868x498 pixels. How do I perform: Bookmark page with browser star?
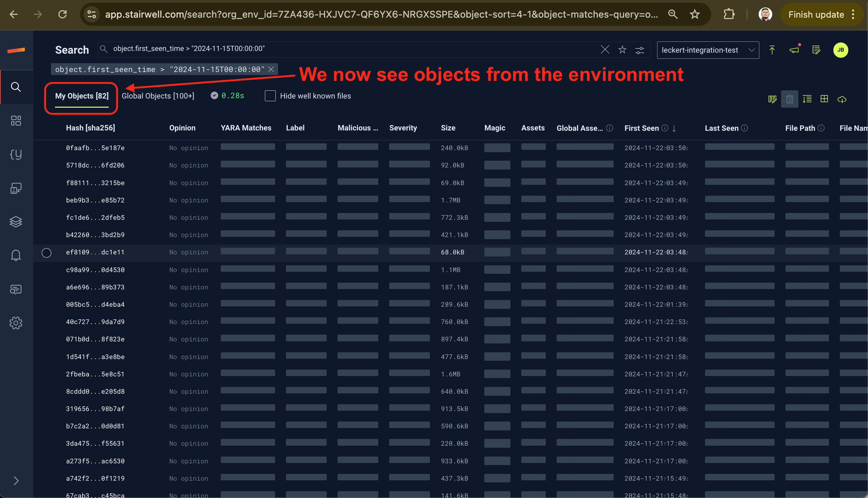(694, 14)
